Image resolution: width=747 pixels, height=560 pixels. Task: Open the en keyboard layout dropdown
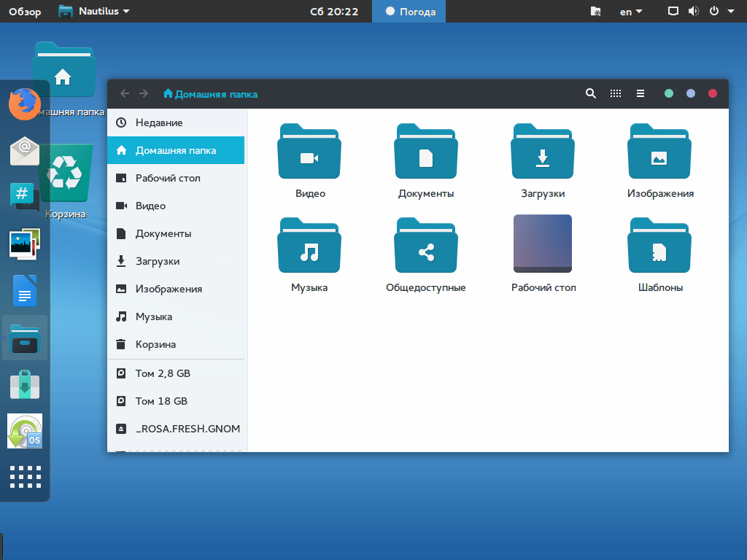630,12
